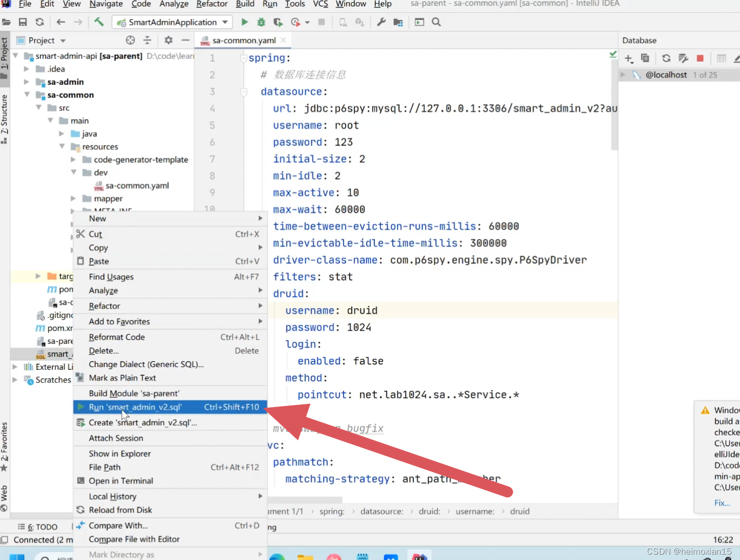The height and width of the screenshot is (560, 740).
Task: Refresh the database with the sync icon
Action: [666, 58]
